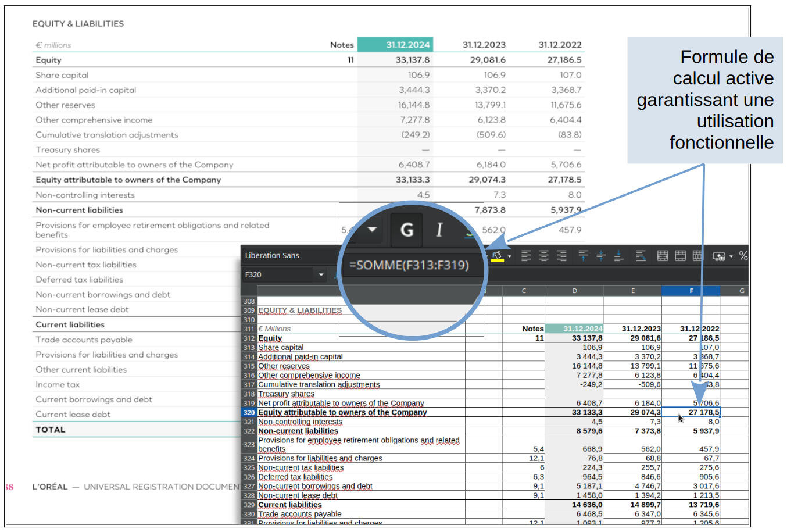The image size is (787, 532).
Task: Toggle centered horizontal alignment
Action: (x=544, y=256)
